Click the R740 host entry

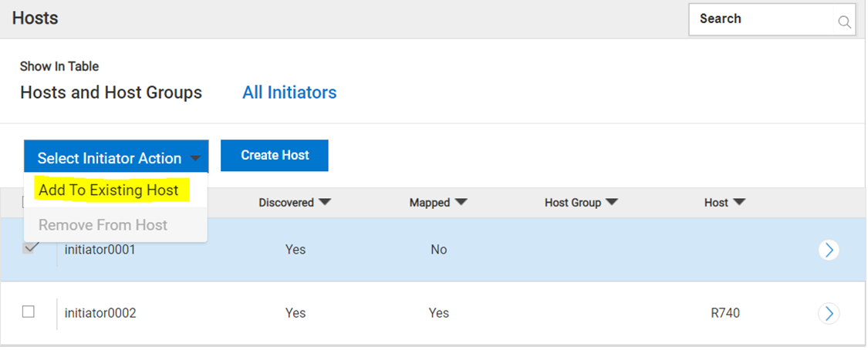(x=725, y=313)
